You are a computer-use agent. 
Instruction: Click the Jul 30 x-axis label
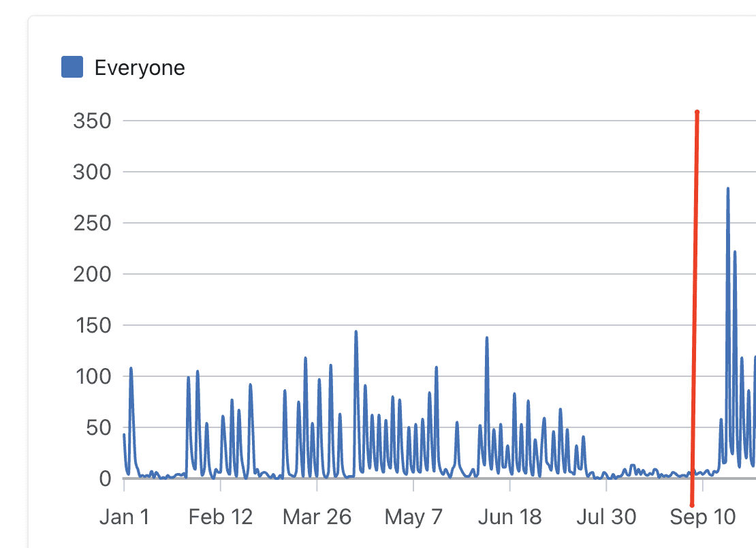click(607, 517)
